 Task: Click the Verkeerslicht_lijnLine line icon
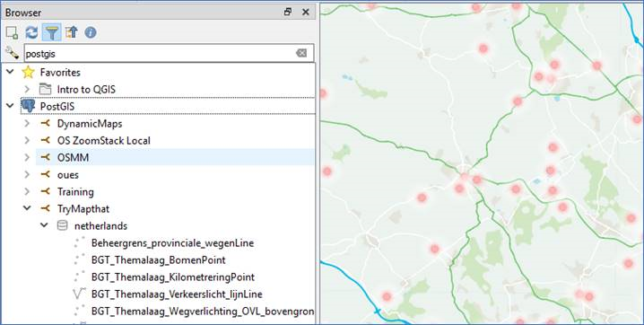click(79, 294)
